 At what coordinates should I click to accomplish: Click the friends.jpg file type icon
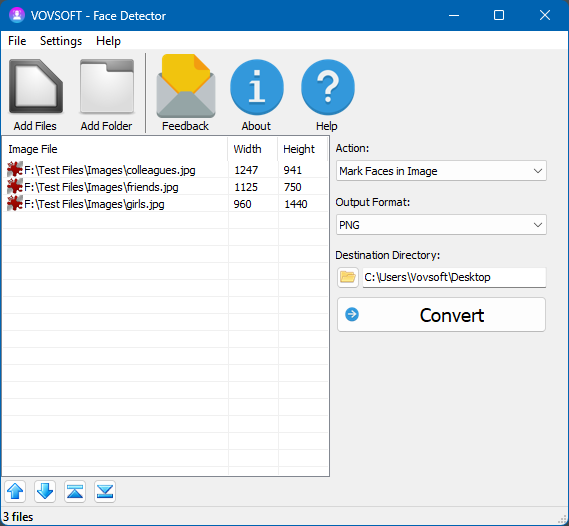coord(15,186)
